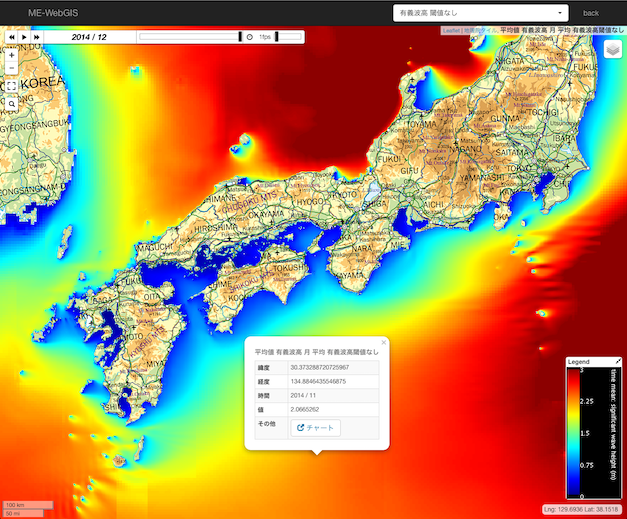Click the back link

(591, 13)
